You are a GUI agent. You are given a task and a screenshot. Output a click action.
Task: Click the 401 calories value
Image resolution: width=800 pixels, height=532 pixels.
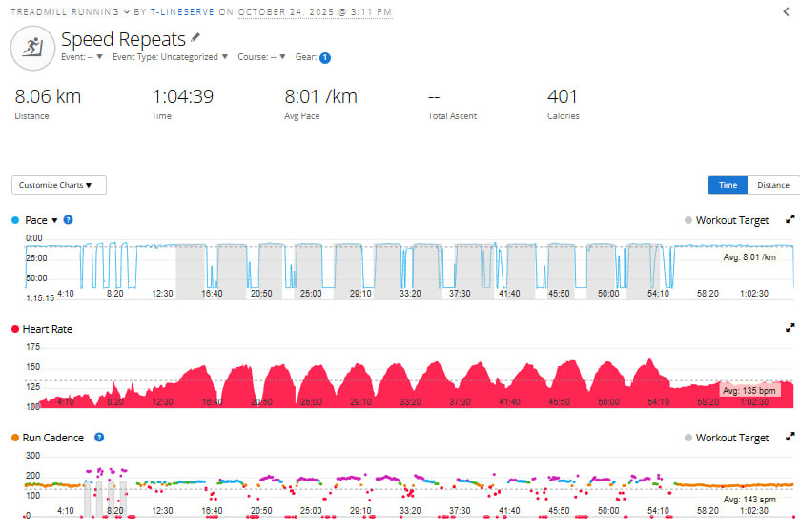click(x=563, y=96)
